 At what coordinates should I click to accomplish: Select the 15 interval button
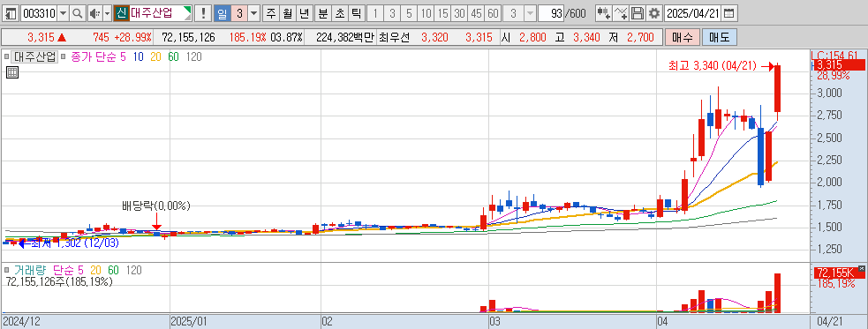[x=442, y=13]
